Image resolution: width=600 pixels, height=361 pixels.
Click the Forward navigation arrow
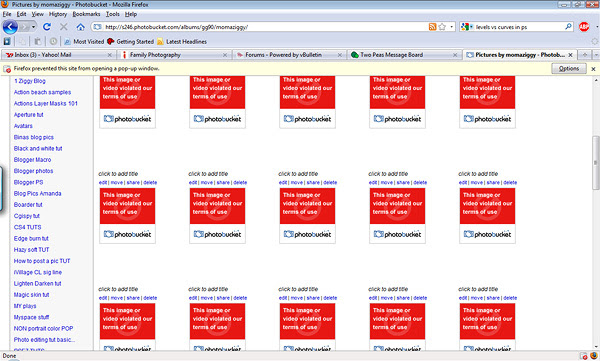pyautogui.click(x=24, y=27)
